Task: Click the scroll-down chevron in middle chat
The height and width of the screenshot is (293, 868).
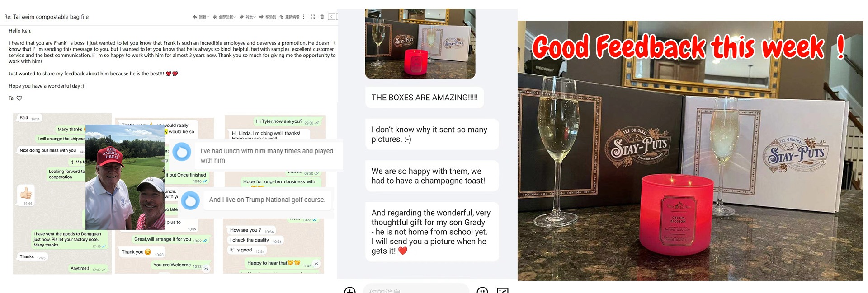Action: [206, 269]
